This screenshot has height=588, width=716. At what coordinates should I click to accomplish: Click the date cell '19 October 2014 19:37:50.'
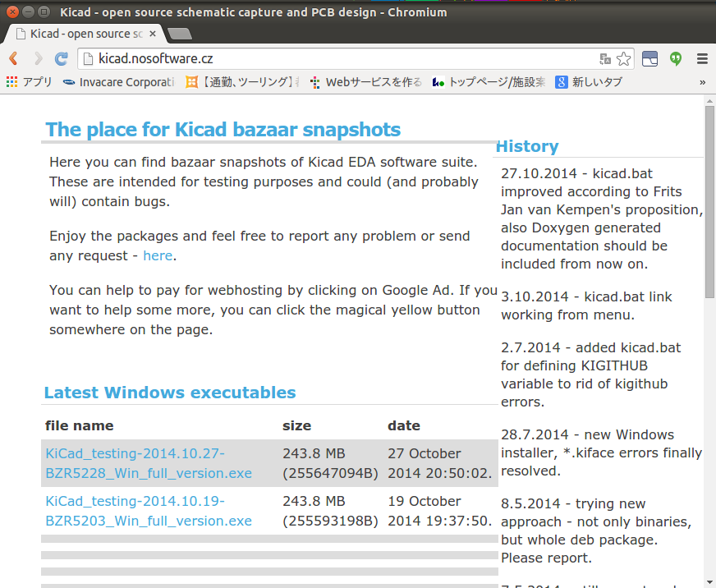[x=440, y=511]
